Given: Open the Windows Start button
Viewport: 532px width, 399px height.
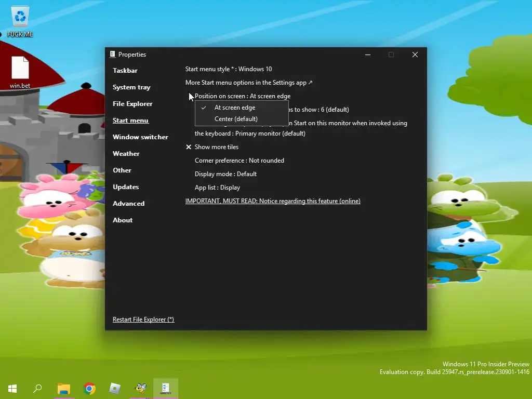Looking at the screenshot, I should [x=12, y=388].
